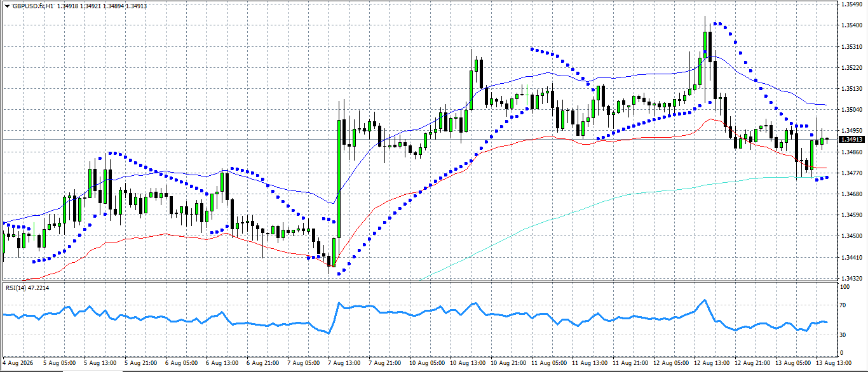Click the 11 Aug 21:00 time label

pos(630,363)
